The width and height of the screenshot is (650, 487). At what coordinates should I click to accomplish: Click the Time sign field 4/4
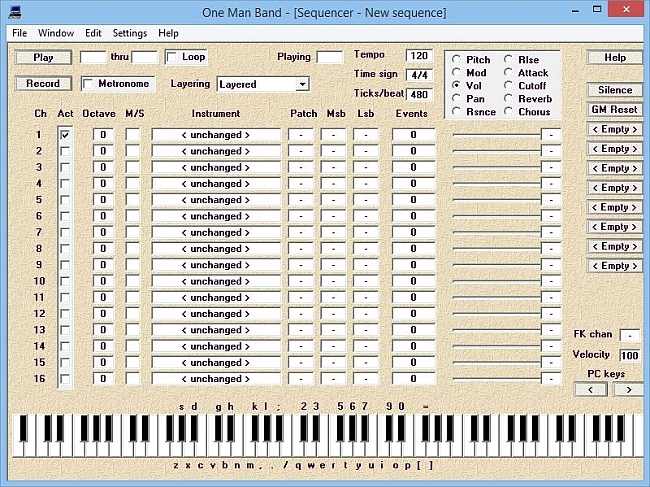(419, 75)
